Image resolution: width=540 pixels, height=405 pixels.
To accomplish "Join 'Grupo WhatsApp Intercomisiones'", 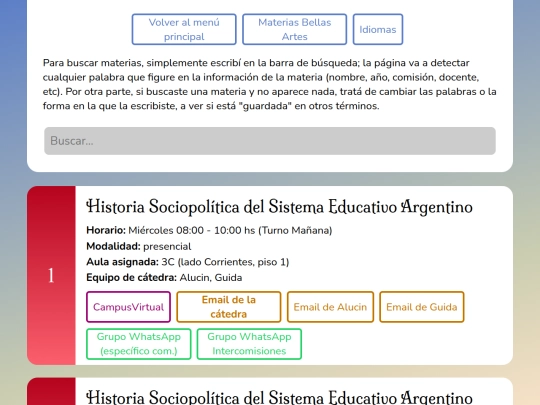I will 249,344.
